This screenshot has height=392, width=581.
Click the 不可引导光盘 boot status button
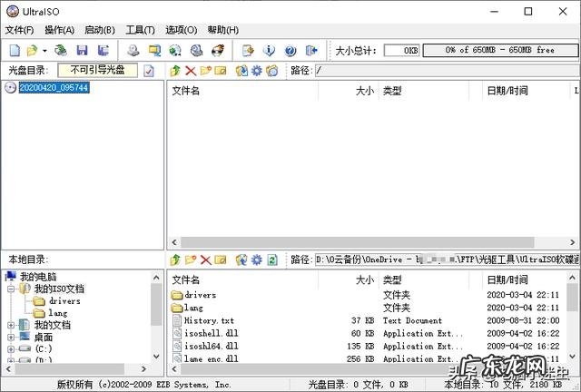pos(98,71)
